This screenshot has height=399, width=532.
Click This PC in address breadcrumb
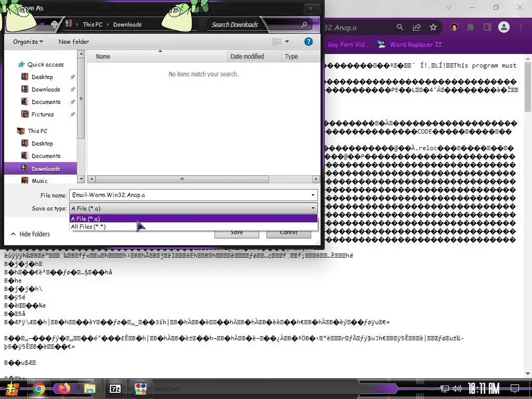click(x=92, y=24)
